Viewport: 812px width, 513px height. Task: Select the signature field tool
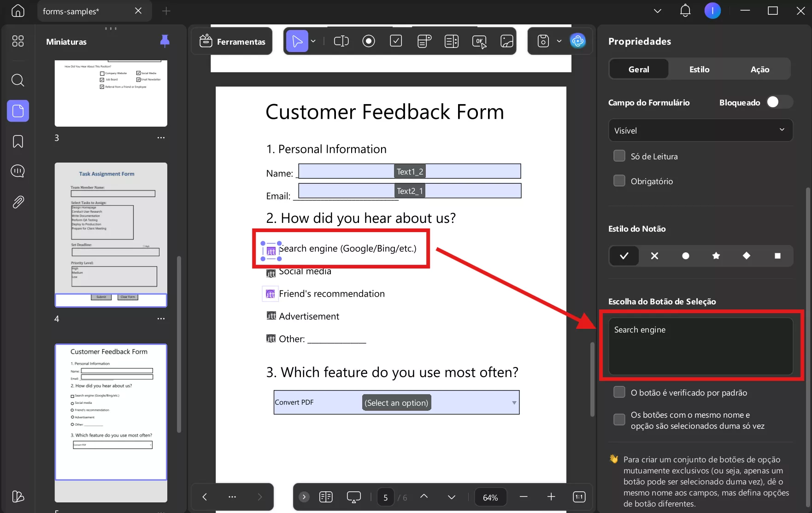point(507,41)
